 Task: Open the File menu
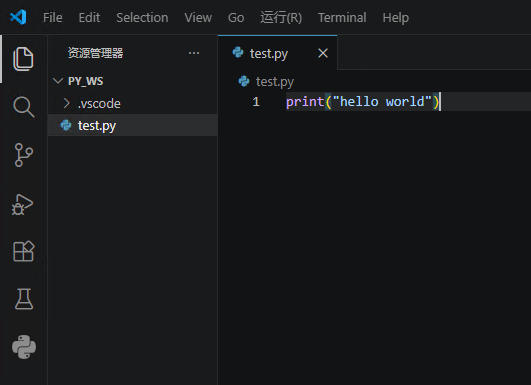[52, 18]
